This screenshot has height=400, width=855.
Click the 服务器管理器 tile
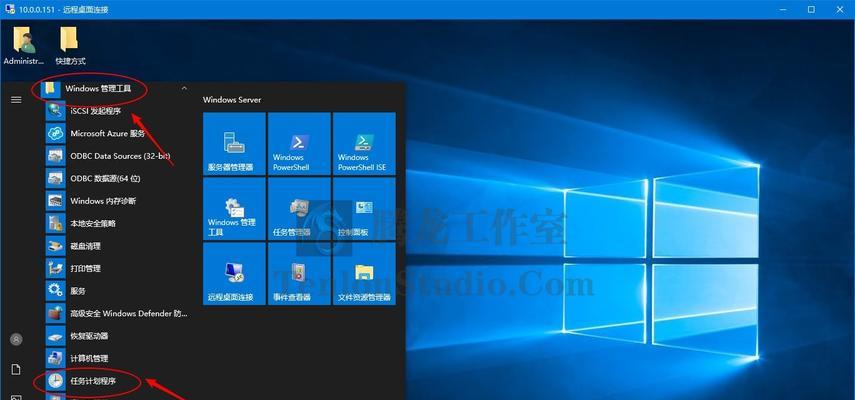[234, 144]
